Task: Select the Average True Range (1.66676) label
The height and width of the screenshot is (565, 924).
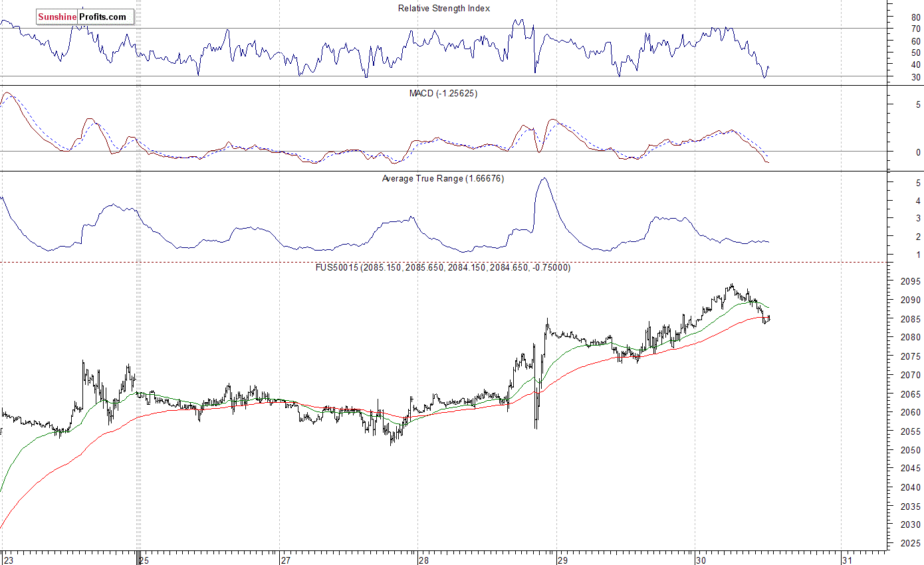Action: [443, 179]
